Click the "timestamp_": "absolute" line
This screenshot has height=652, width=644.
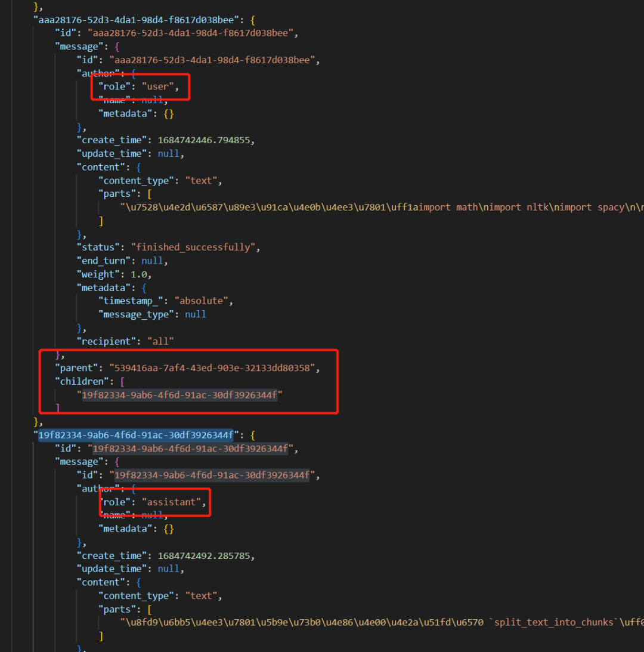tap(165, 301)
